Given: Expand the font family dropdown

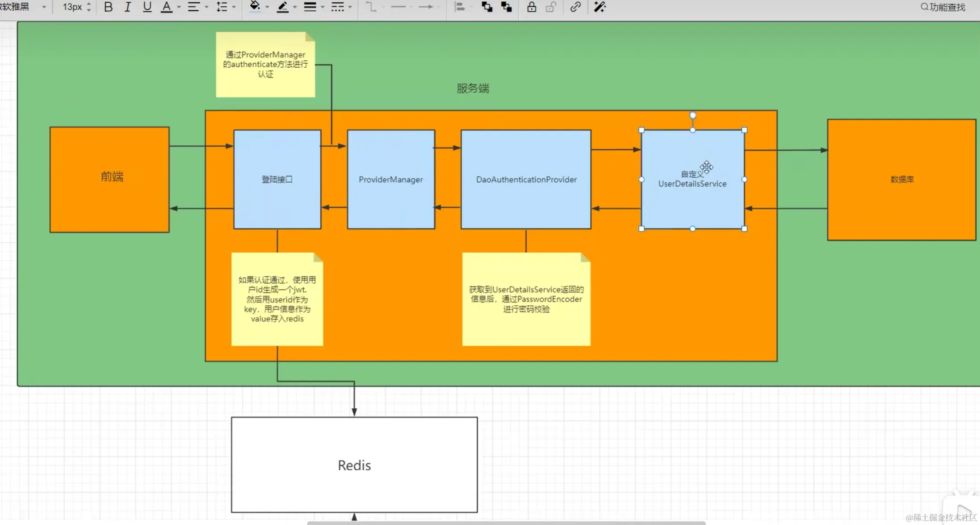Looking at the screenshot, I should (44, 7).
